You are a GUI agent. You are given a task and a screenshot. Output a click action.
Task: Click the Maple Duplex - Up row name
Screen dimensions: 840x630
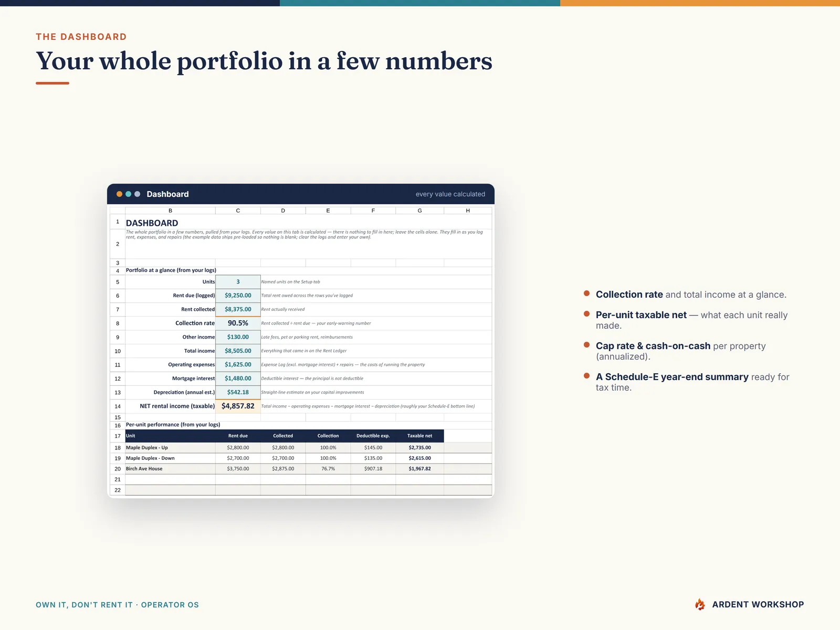pos(147,448)
